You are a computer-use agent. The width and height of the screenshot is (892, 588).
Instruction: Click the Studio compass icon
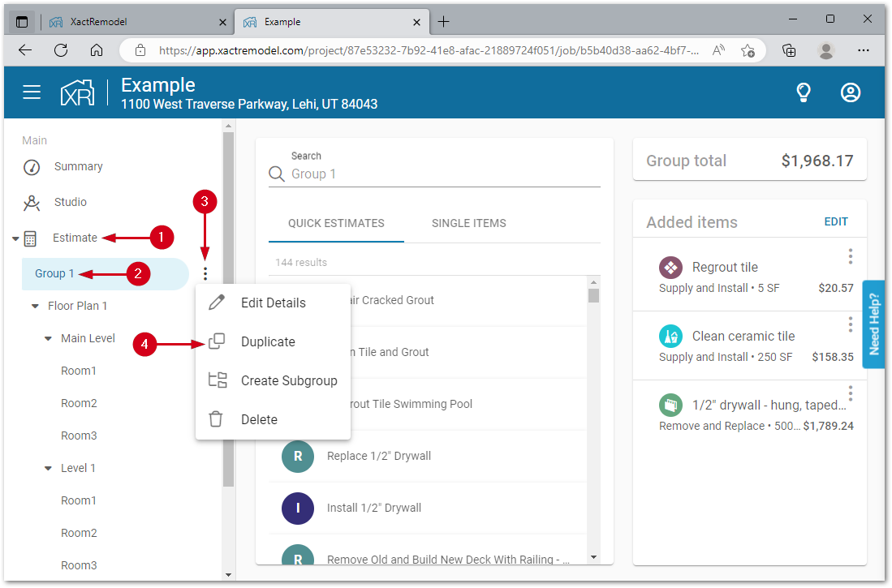32,203
